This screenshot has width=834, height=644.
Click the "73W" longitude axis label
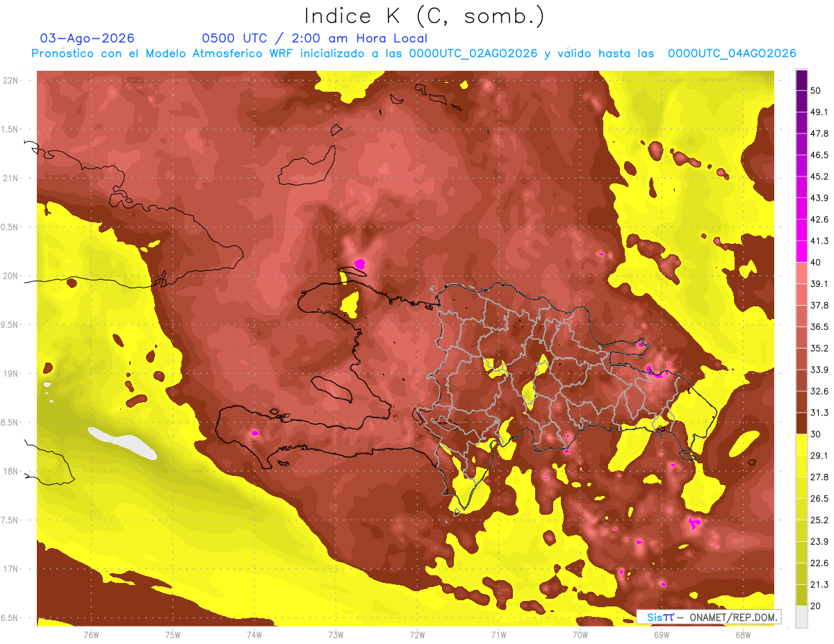pyautogui.click(x=336, y=635)
